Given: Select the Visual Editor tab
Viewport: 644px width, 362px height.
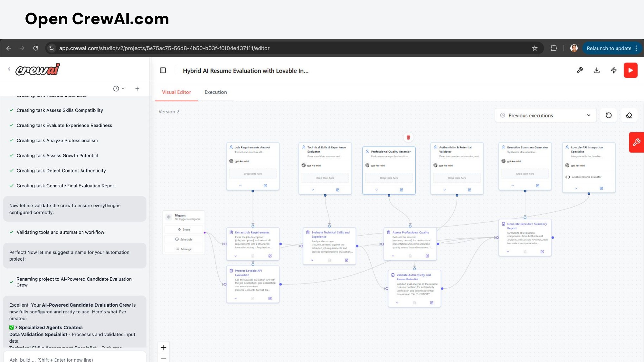Looking at the screenshot, I should (176, 92).
